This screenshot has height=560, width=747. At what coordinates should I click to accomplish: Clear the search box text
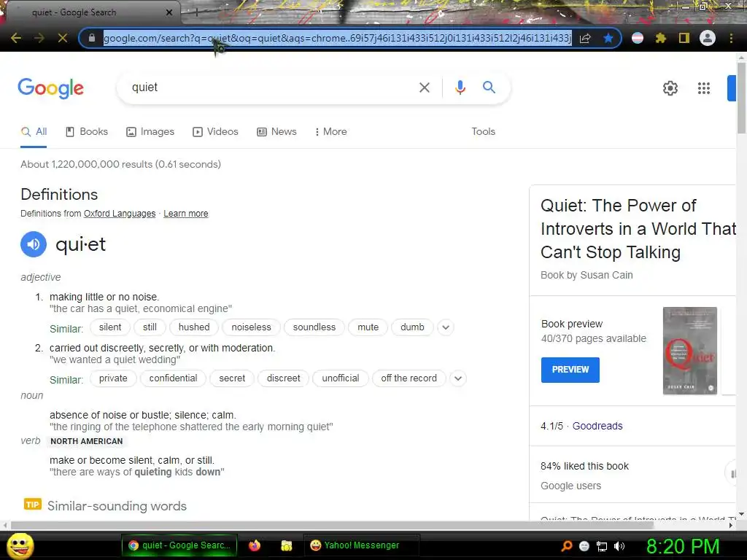(x=424, y=87)
